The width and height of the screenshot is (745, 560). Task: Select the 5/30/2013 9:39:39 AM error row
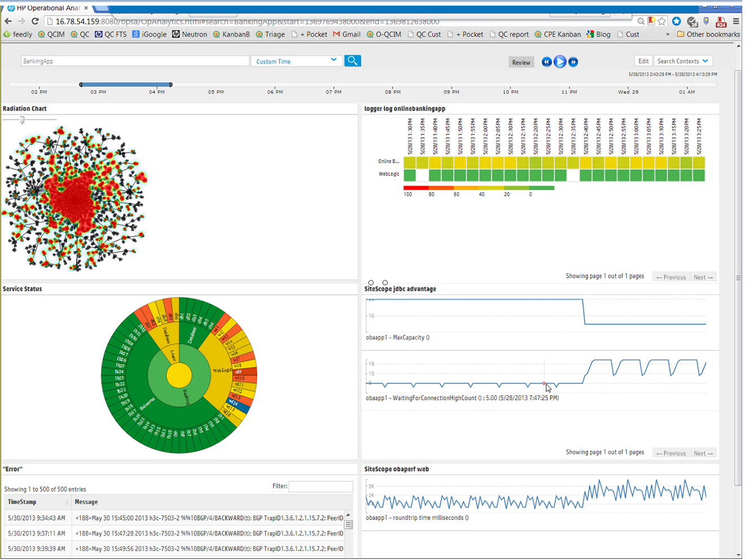coord(174,548)
